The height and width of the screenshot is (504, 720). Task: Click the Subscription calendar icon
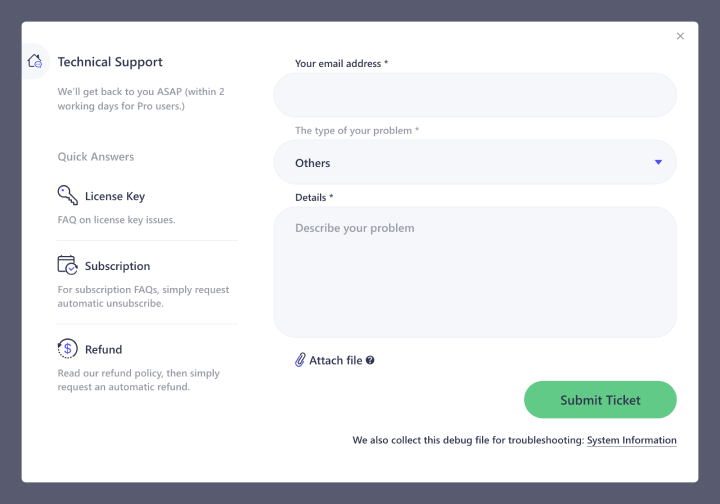67,266
